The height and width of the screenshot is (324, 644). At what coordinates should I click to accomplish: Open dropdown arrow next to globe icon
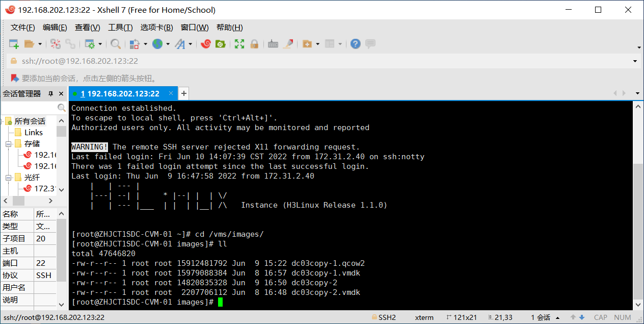click(x=168, y=44)
